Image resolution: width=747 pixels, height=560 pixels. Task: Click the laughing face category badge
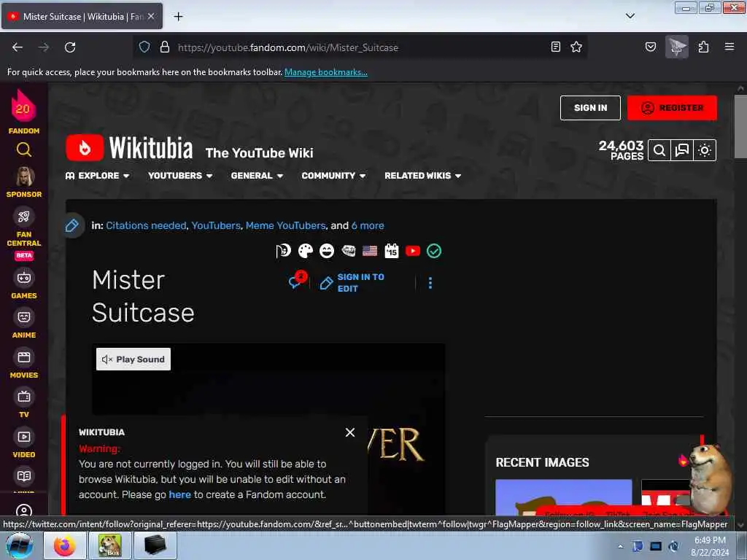click(327, 251)
